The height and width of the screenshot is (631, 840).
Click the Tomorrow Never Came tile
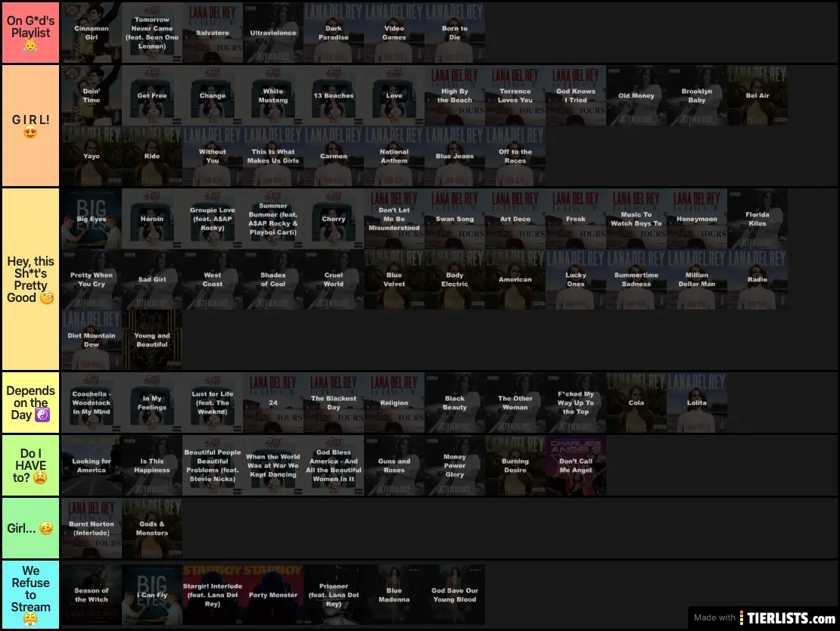point(152,33)
